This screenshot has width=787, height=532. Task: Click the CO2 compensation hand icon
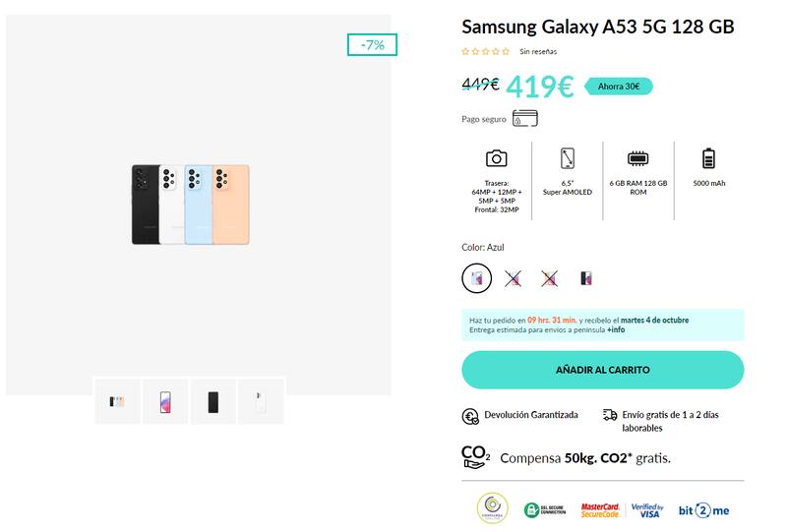(475, 457)
